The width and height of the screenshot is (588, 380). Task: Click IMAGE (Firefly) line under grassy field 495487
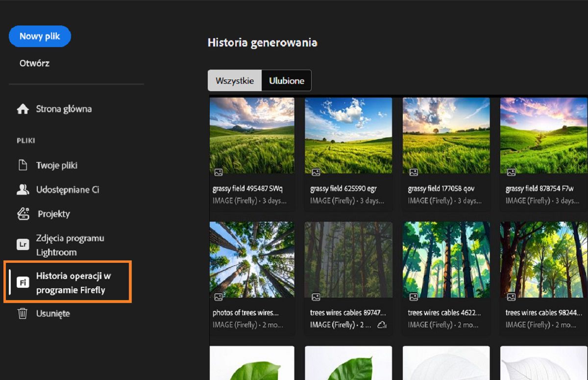(249, 201)
